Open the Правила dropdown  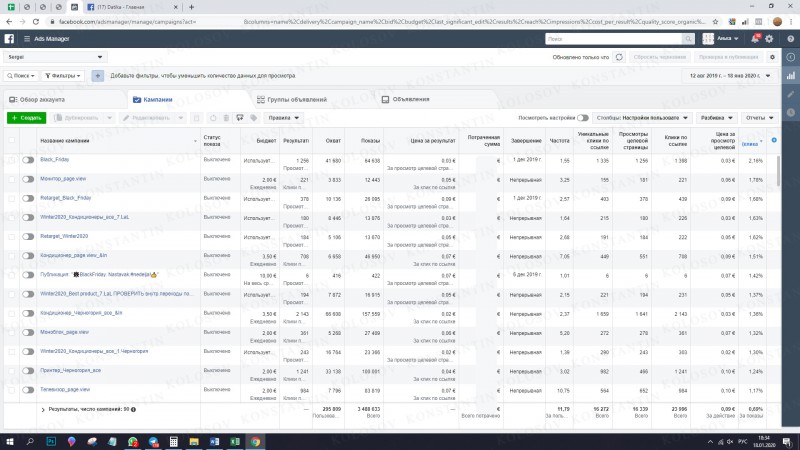tap(284, 118)
